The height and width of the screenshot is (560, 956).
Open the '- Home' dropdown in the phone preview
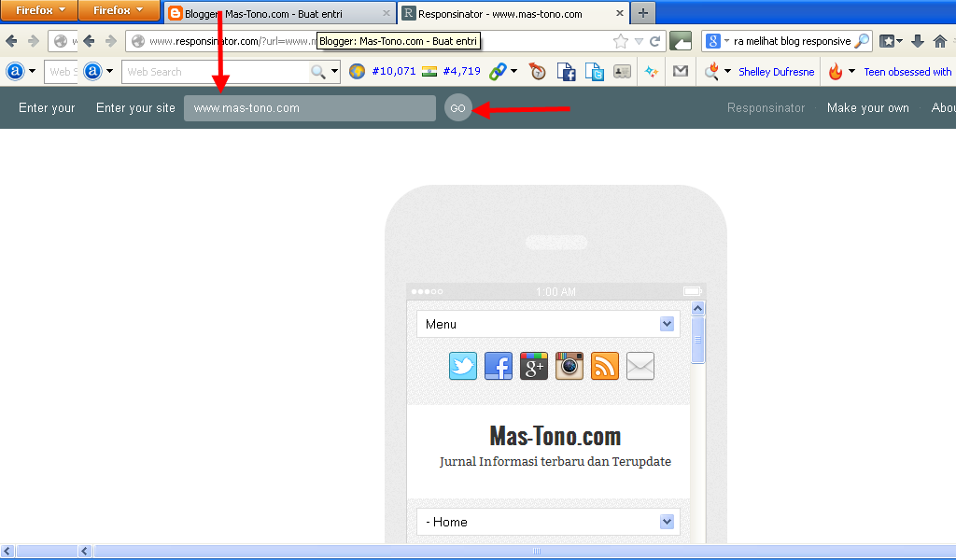pos(549,523)
